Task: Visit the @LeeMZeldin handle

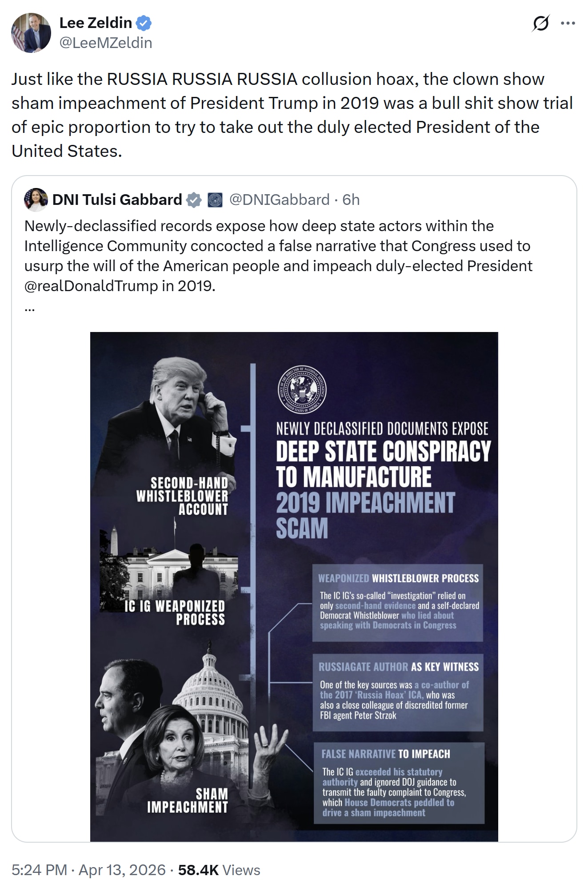Action: pyautogui.click(x=106, y=43)
